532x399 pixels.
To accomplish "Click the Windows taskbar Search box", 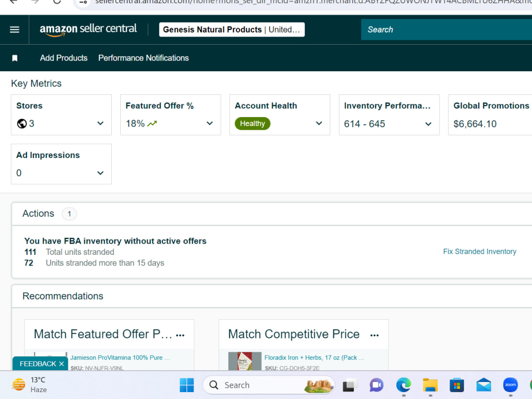I will (x=268, y=385).
